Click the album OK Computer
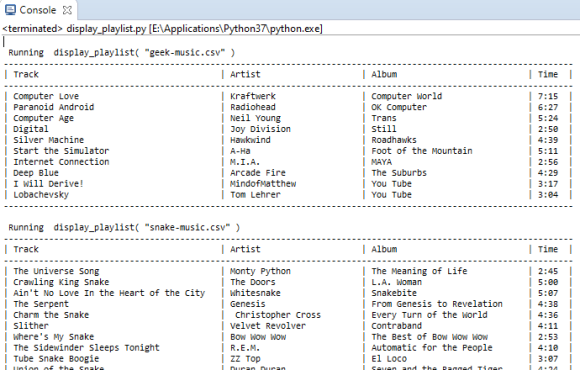The height and width of the screenshot is (370, 580). click(x=399, y=107)
